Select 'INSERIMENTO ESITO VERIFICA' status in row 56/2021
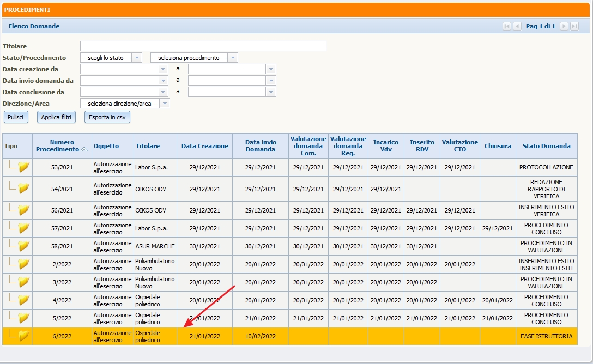Image resolution: width=593 pixels, height=364 pixels. tap(547, 210)
